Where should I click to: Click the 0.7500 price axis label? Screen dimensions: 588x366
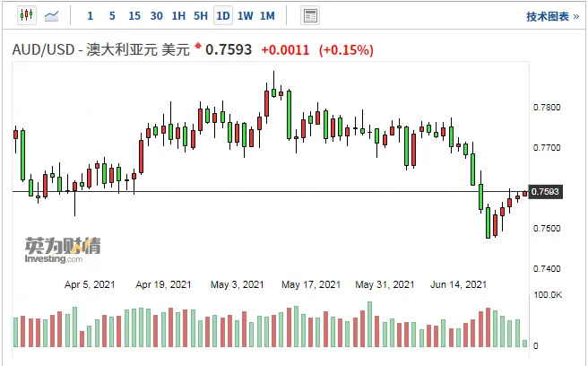(x=547, y=228)
